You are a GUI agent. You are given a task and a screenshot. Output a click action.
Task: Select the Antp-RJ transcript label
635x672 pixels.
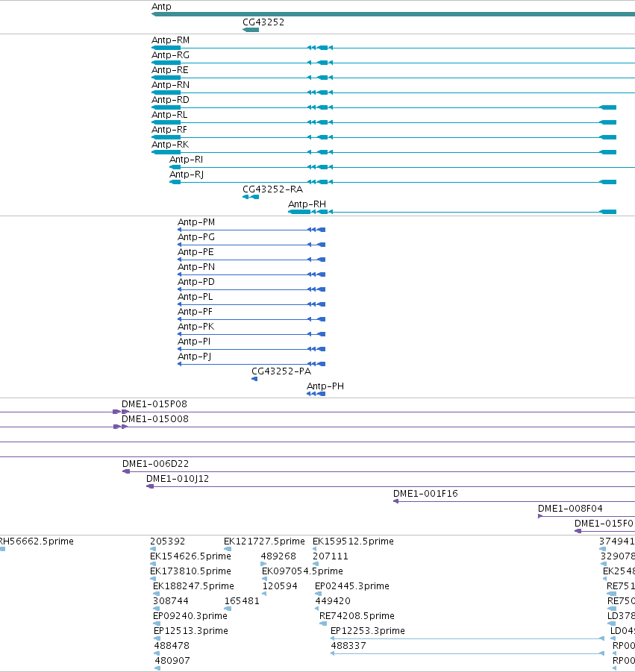click(x=187, y=175)
